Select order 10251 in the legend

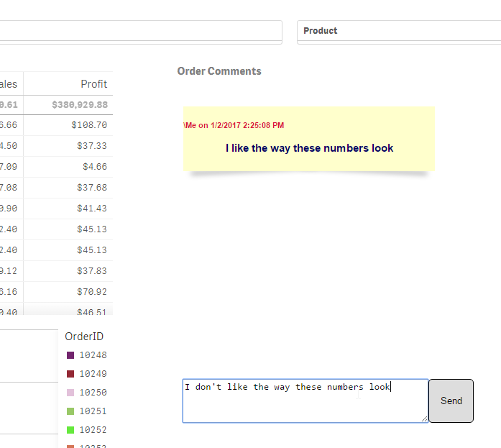coord(93,411)
